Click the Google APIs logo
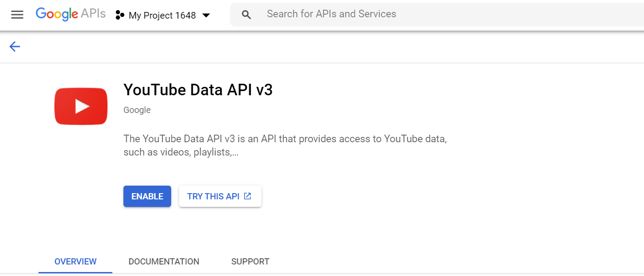Viewport: 644px width, 276px height. point(70,14)
